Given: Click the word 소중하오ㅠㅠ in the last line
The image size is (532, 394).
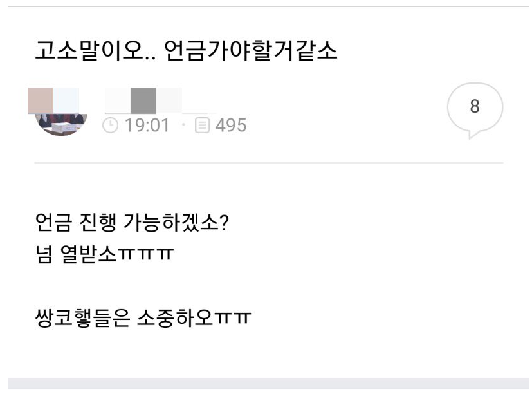Looking at the screenshot, I should 194,318.
